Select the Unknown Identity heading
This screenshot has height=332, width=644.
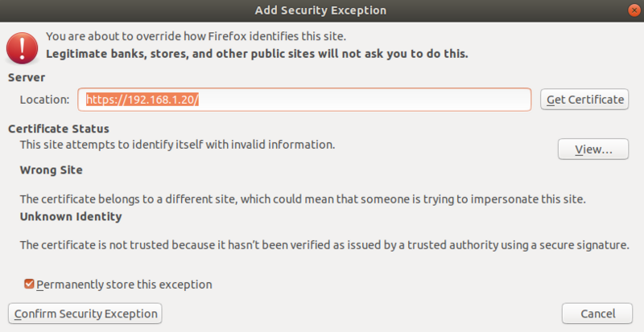click(x=71, y=216)
